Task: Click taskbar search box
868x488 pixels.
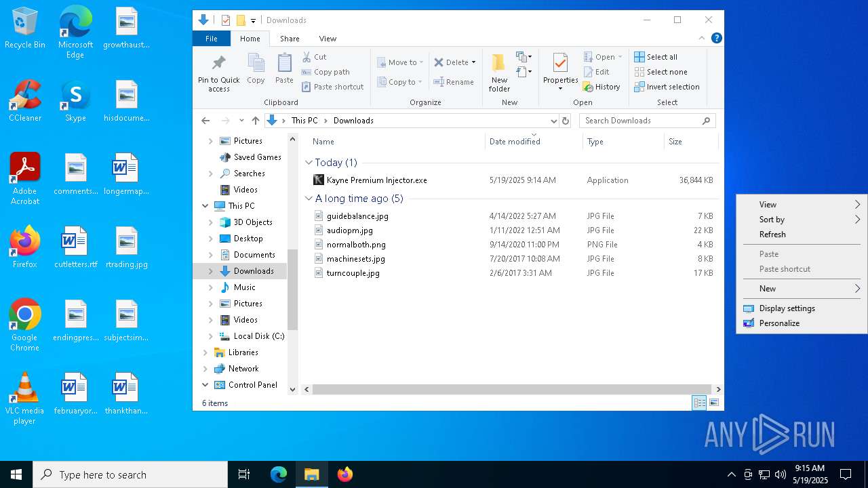Action: click(x=130, y=474)
